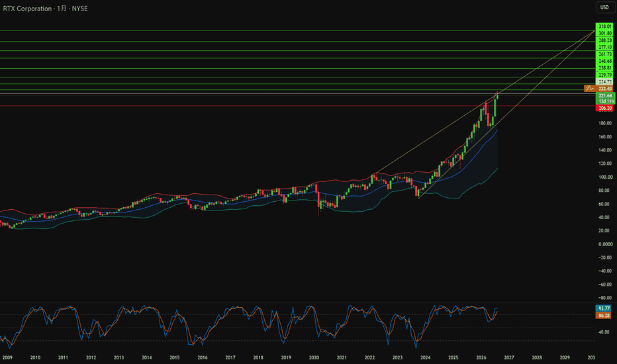Click the current price 221.64 label
This screenshot has height=364, width=617.
click(605, 95)
